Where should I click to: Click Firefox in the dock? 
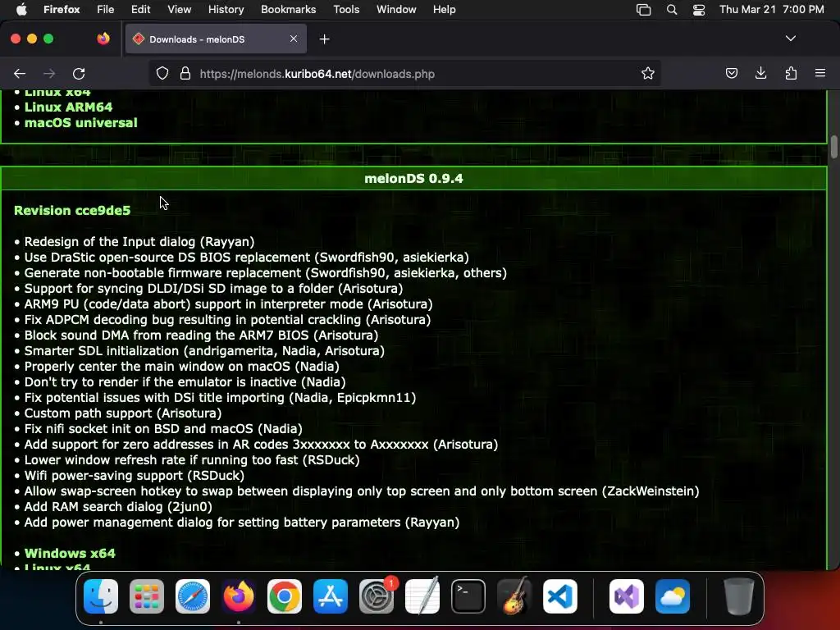239,596
